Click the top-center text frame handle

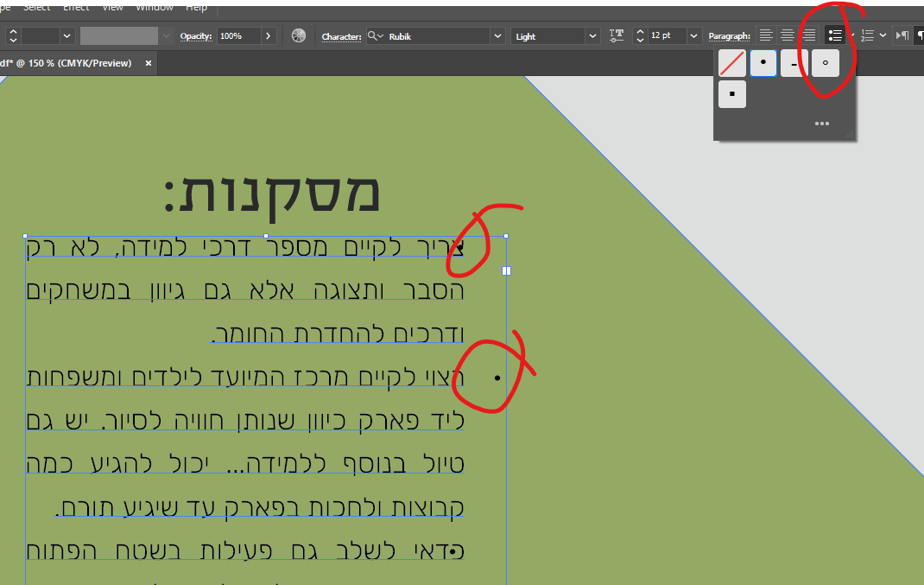tap(266, 236)
